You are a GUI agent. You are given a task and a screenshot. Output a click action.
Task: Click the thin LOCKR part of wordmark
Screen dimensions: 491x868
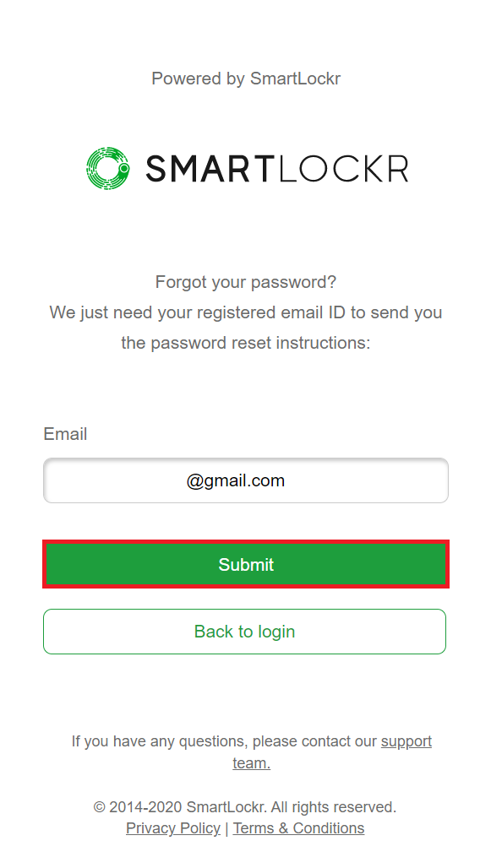coord(342,168)
